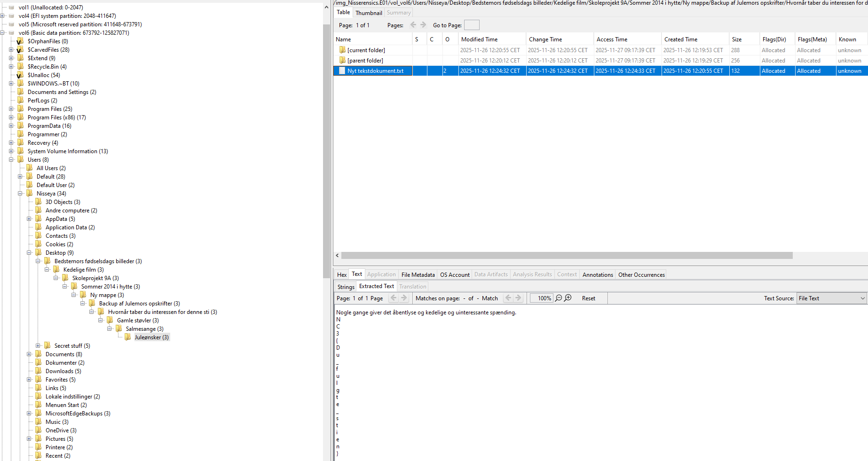Switch to the File Metadata tab

point(418,275)
